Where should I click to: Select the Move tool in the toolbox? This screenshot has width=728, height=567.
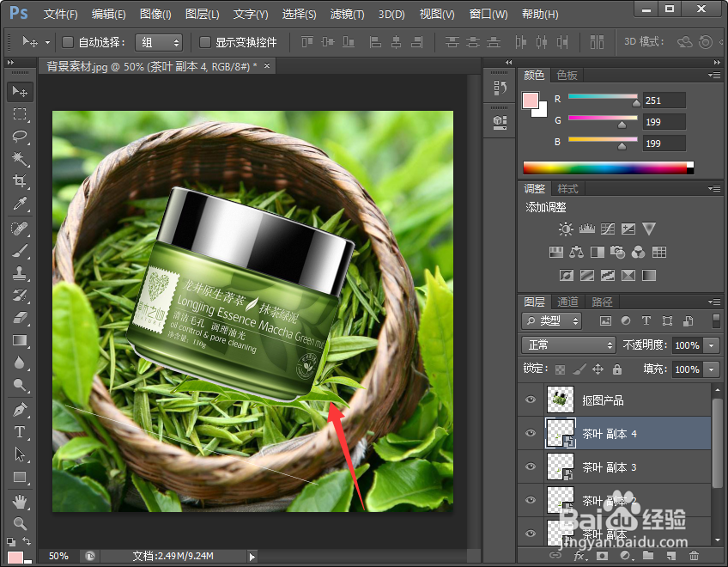[x=20, y=92]
